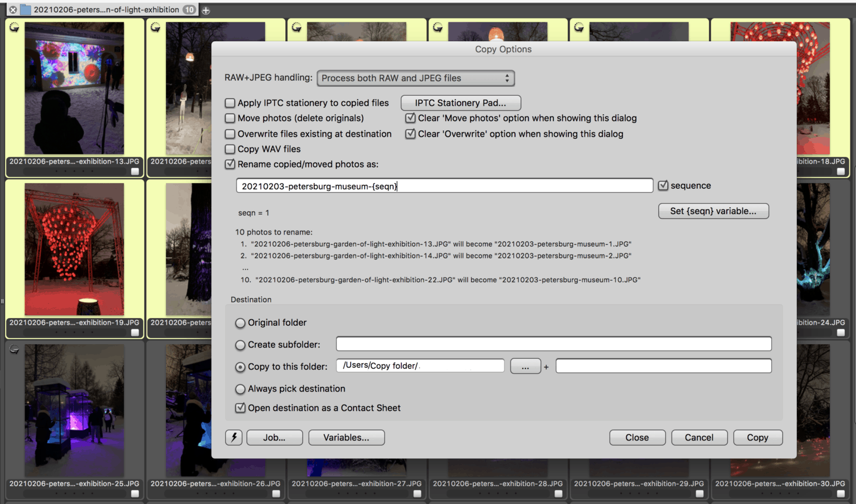Open a new tab with the plus icon
This screenshot has height=504, width=856.
[206, 9]
